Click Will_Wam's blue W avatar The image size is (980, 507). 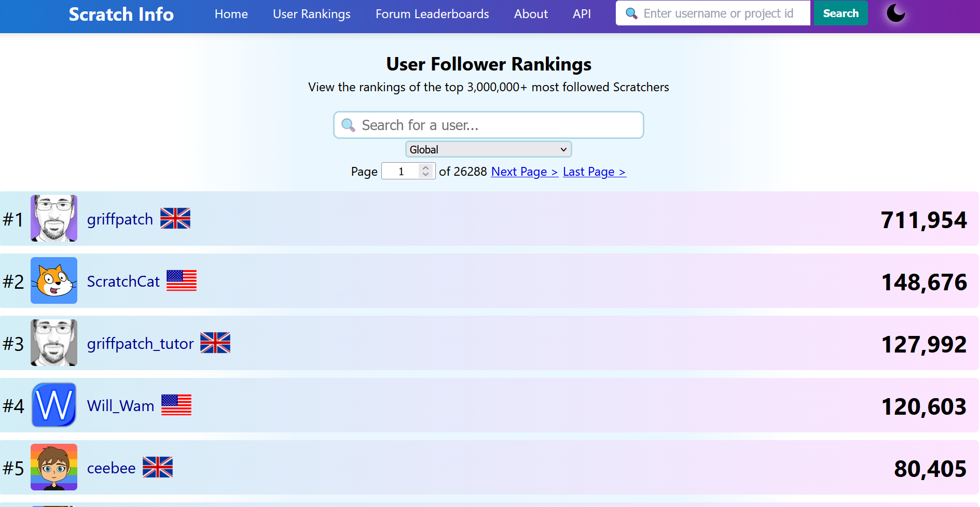(54, 405)
